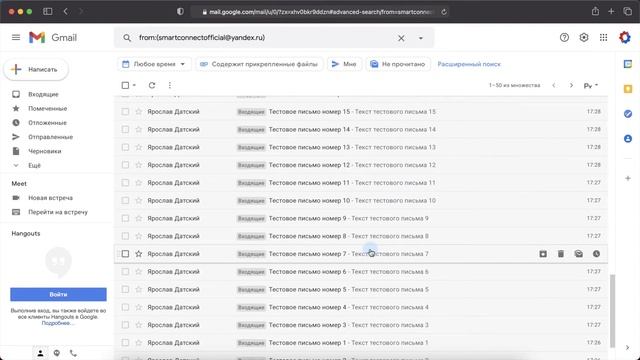Open the more actions three-dot menu

coord(170,85)
